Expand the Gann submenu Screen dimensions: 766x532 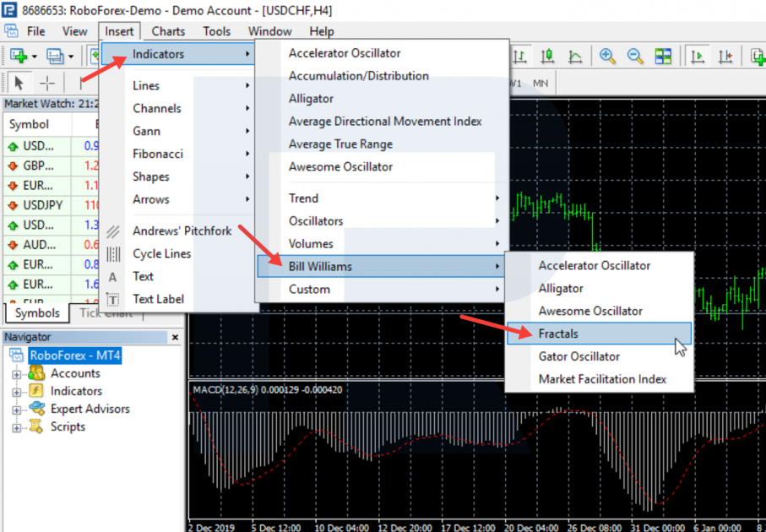coord(178,131)
